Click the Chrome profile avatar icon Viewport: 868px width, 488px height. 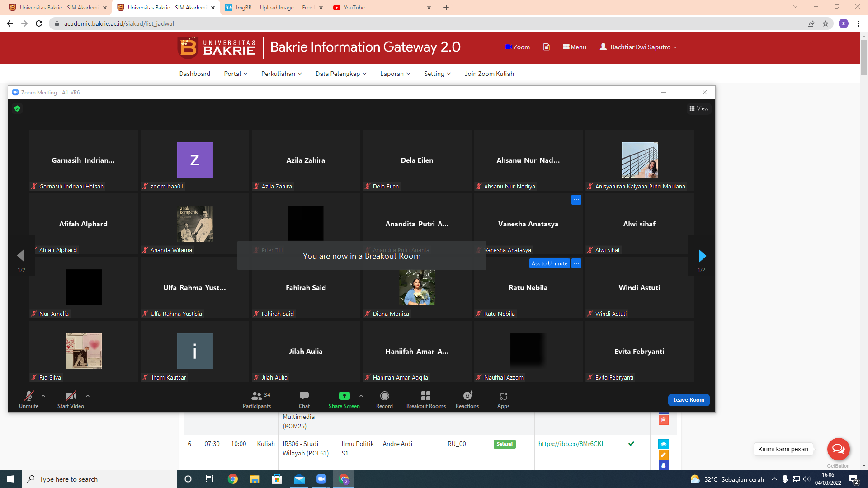[843, 23]
